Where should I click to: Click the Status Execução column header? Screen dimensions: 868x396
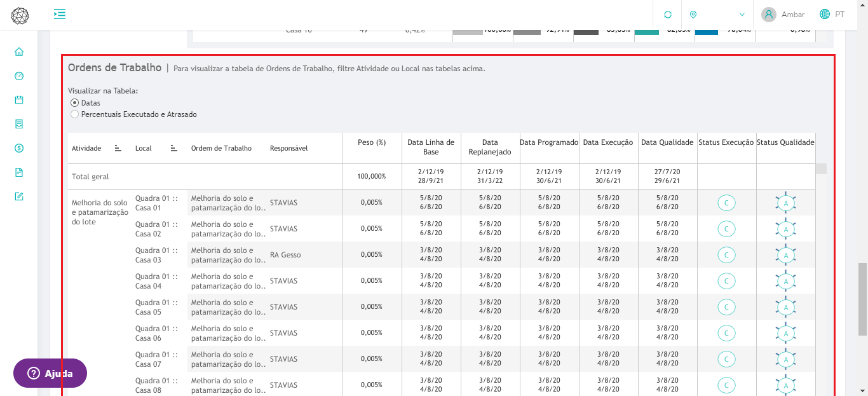[726, 142]
